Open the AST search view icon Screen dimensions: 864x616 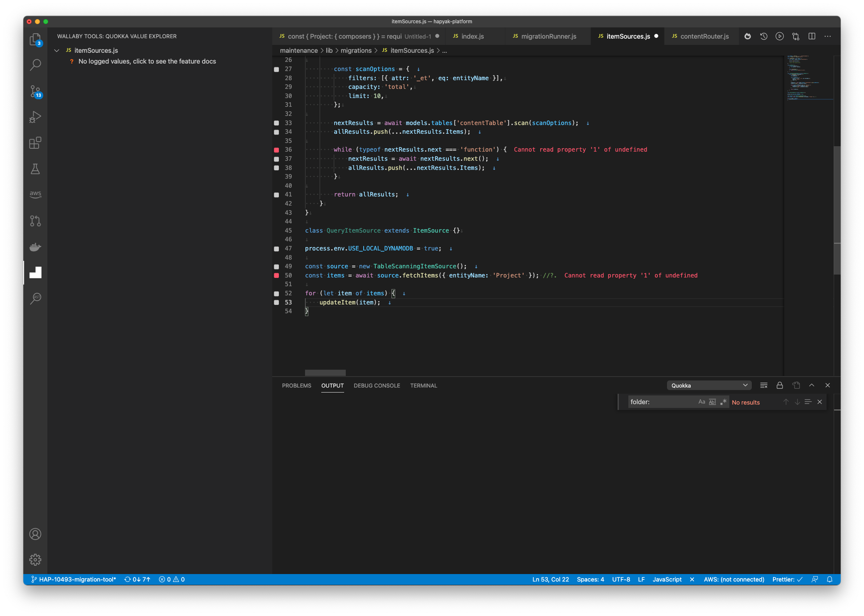pyautogui.click(x=35, y=298)
